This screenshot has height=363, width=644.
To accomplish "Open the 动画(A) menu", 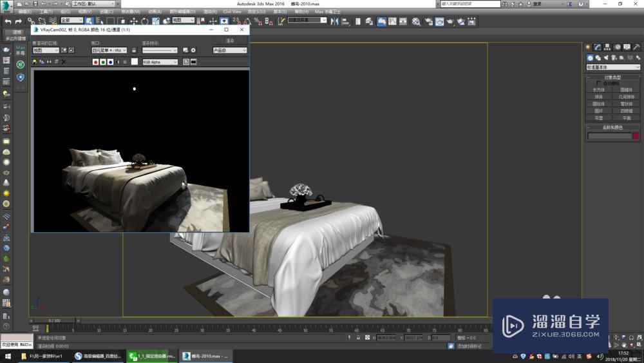I will 155,12.
